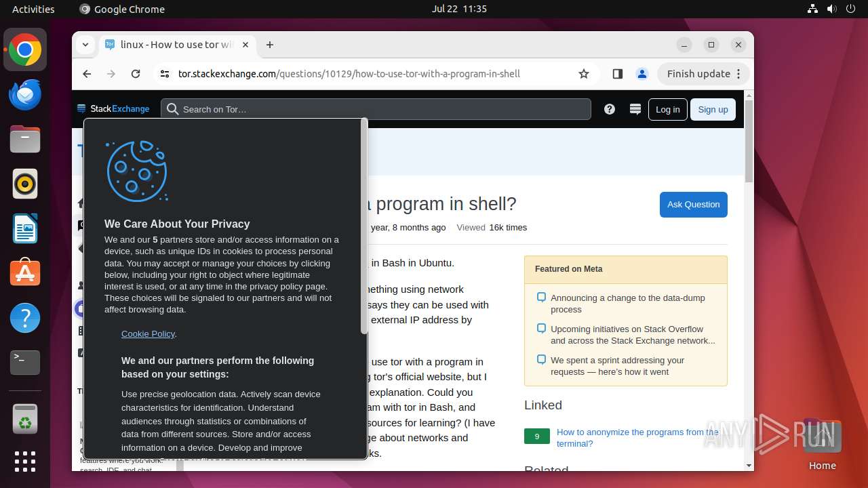Toggle Chrome side panel

[617, 74]
